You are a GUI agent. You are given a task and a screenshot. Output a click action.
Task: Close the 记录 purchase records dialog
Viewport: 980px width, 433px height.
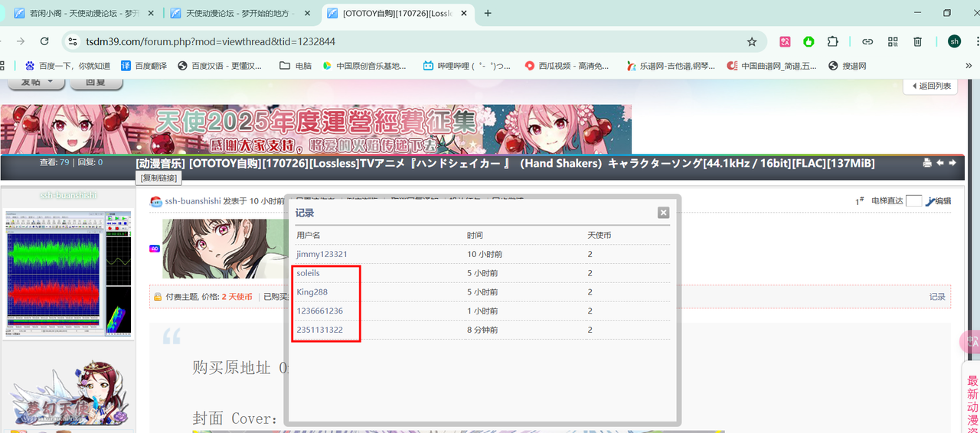click(664, 213)
